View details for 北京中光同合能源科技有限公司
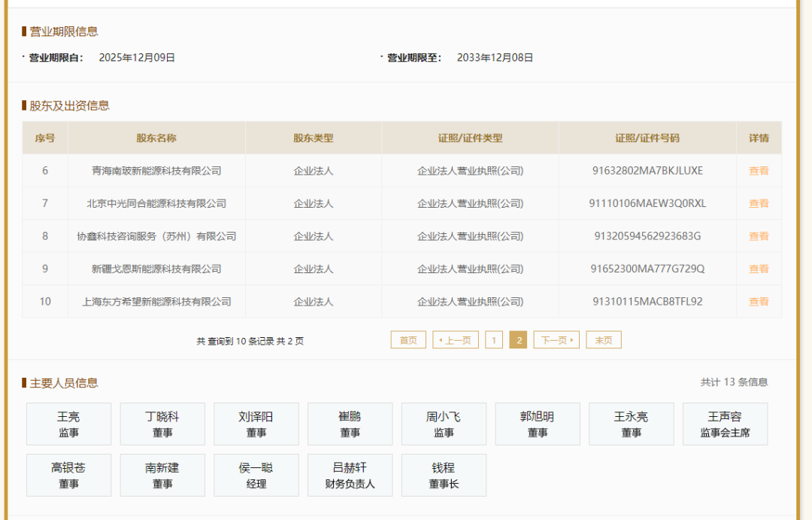 758,203
